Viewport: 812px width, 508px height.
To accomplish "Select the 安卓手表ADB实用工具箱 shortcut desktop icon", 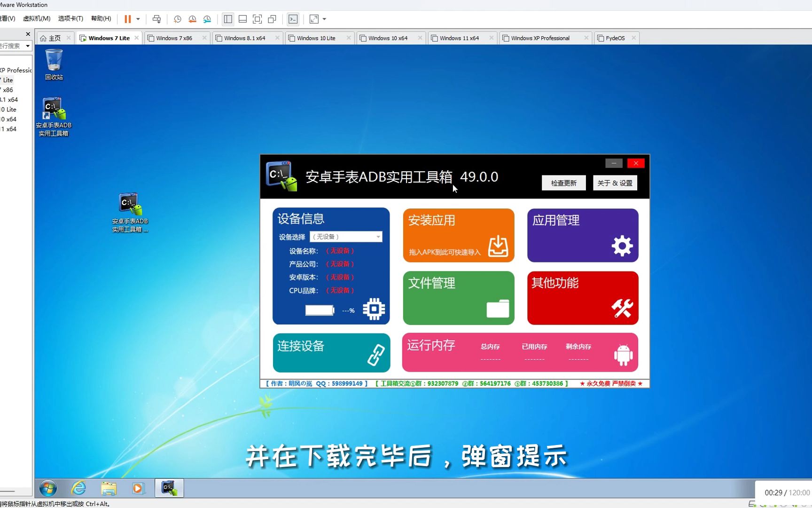I will coord(54,117).
